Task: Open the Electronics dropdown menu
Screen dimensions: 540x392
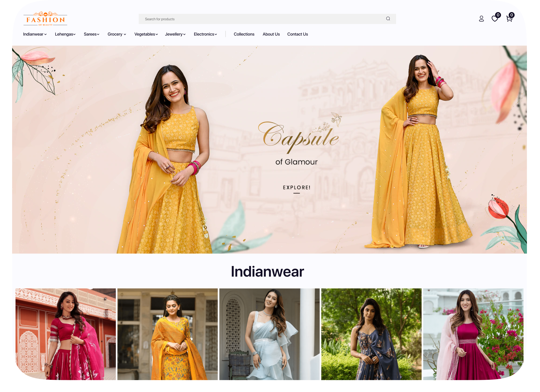Action: pos(205,34)
